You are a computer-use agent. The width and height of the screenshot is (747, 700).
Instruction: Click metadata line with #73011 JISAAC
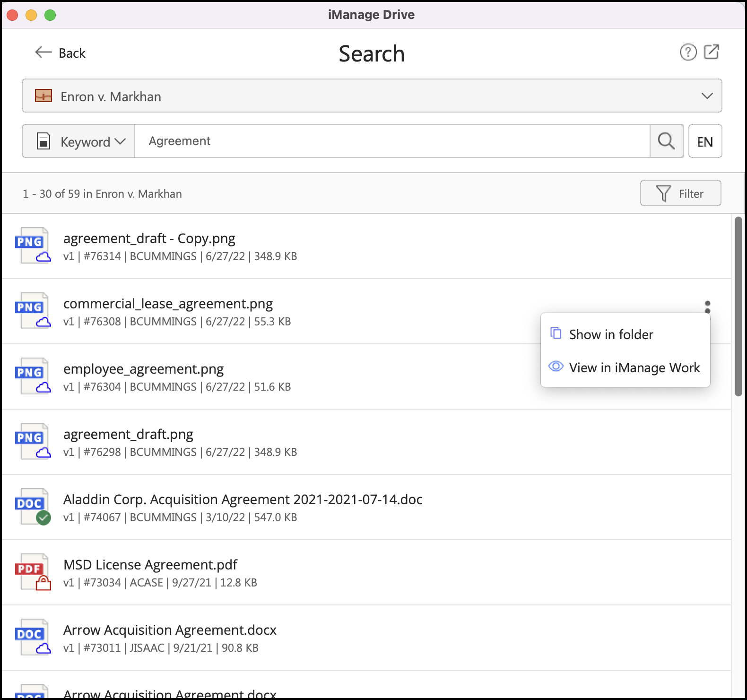(x=161, y=648)
